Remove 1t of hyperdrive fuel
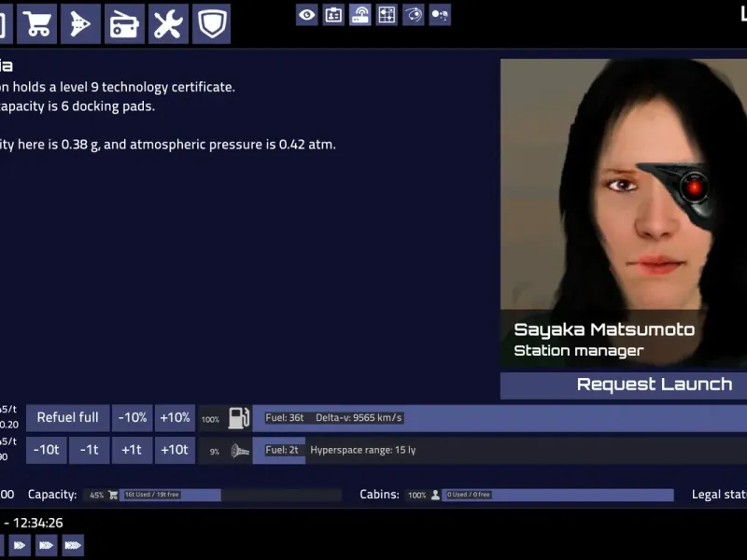The image size is (747, 560). coord(89,450)
